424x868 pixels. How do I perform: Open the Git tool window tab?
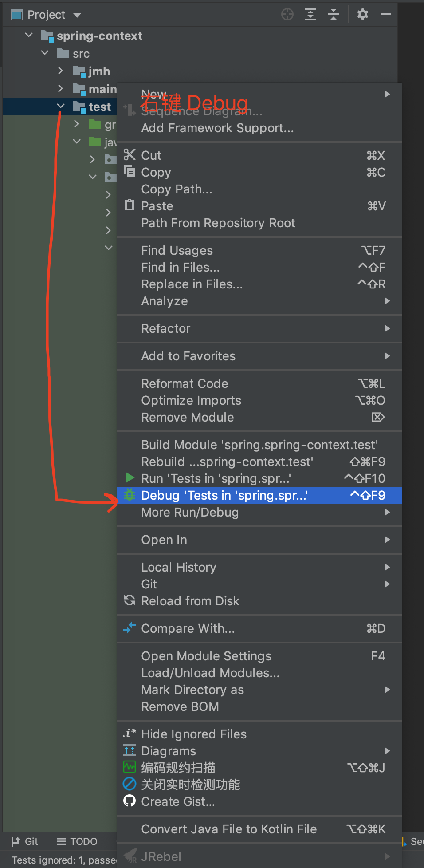[25, 841]
